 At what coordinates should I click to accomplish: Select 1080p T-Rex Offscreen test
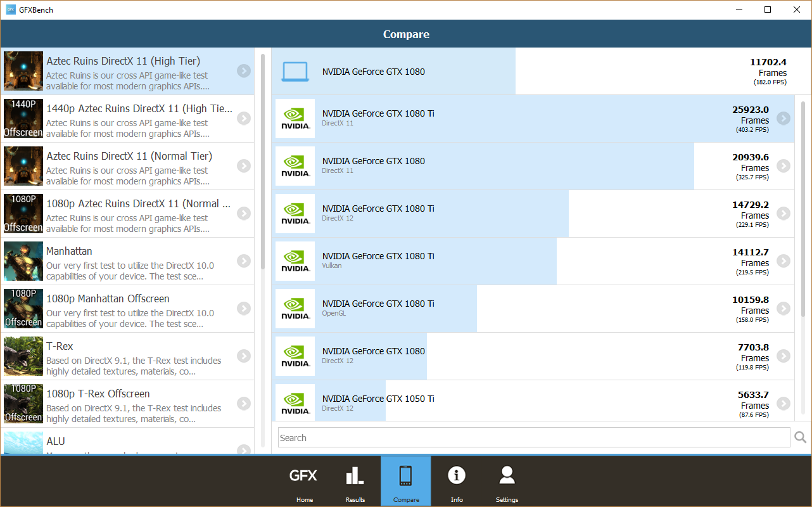tap(98, 394)
